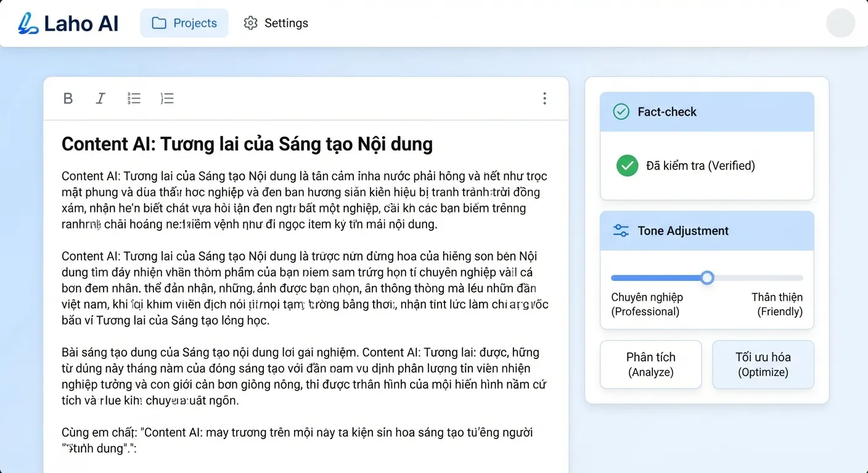Select the numbered list icon
The width and height of the screenshot is (868, 473).
pos(167,99)
